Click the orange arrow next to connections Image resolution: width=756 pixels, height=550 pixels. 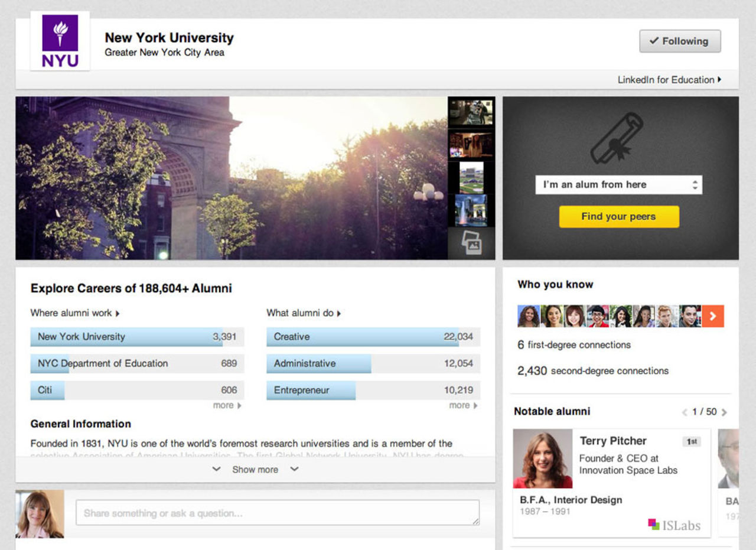click(x=713, y=316)
